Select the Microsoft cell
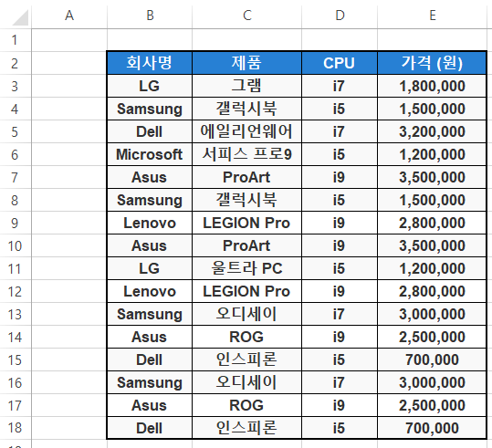This screenshot has height=448, width=492. (150, 154)
